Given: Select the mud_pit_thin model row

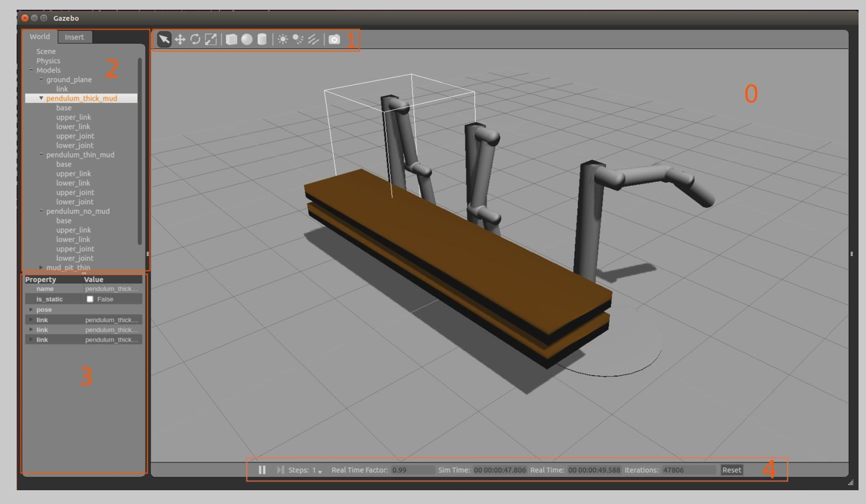Looking at the screenshot, I should [x=68, y=267].
